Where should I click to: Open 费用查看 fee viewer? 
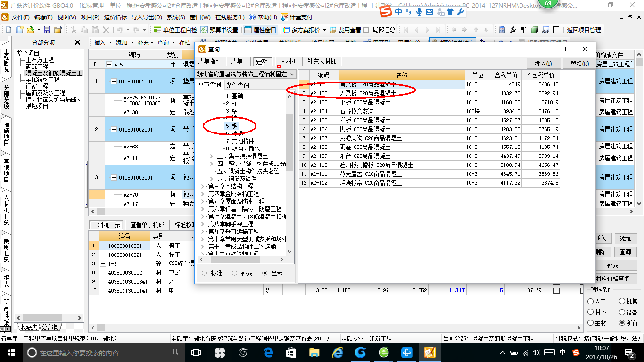[346, 30]
